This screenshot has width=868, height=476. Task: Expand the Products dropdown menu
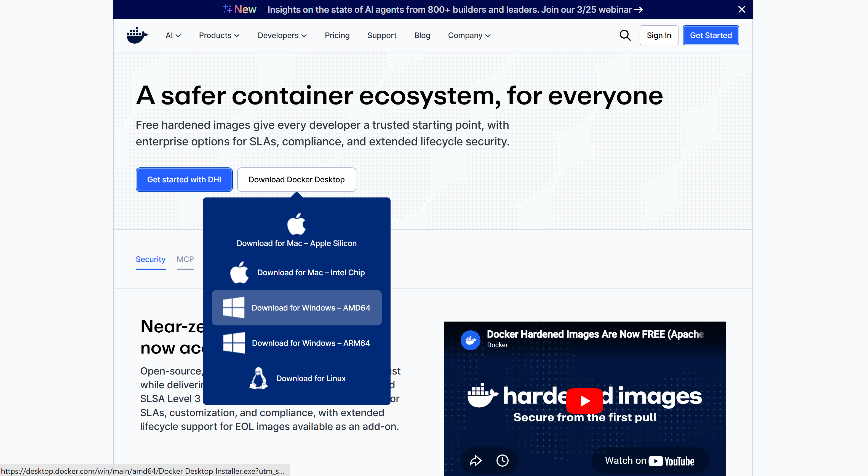[219, 35]
